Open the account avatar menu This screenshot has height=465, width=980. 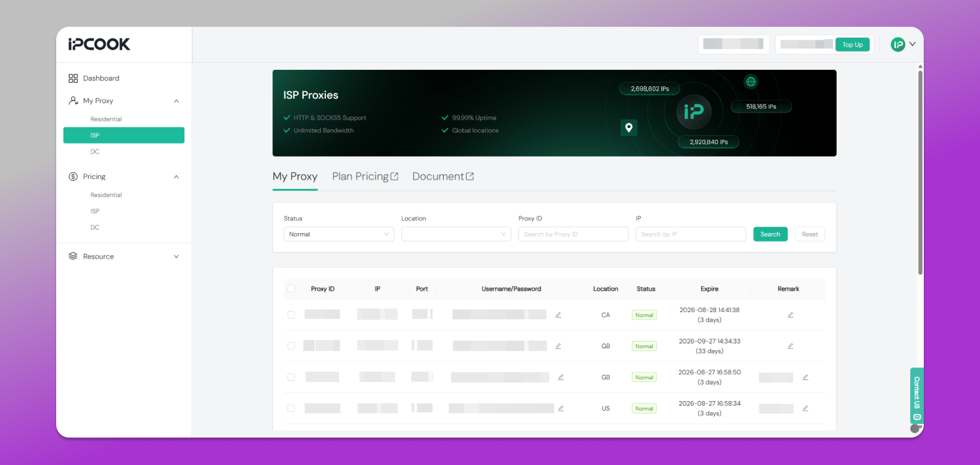coord(898,44)
